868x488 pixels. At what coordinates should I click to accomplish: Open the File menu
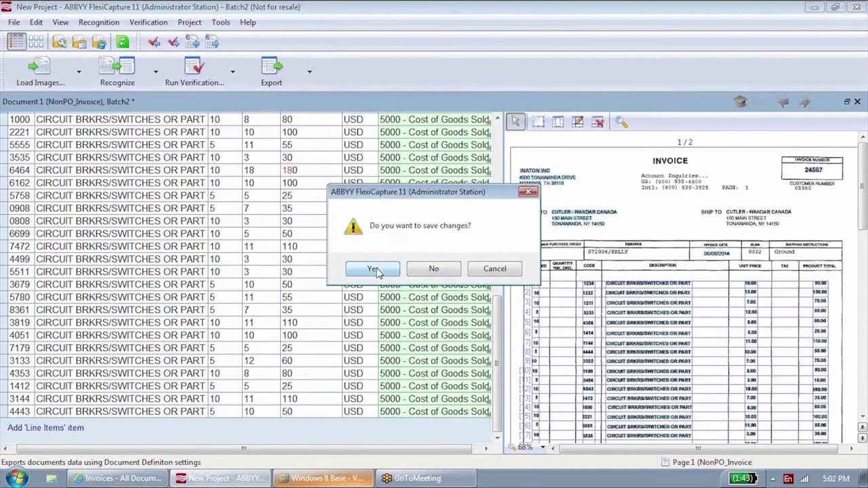pyautogui.click(x=14, y=22)
